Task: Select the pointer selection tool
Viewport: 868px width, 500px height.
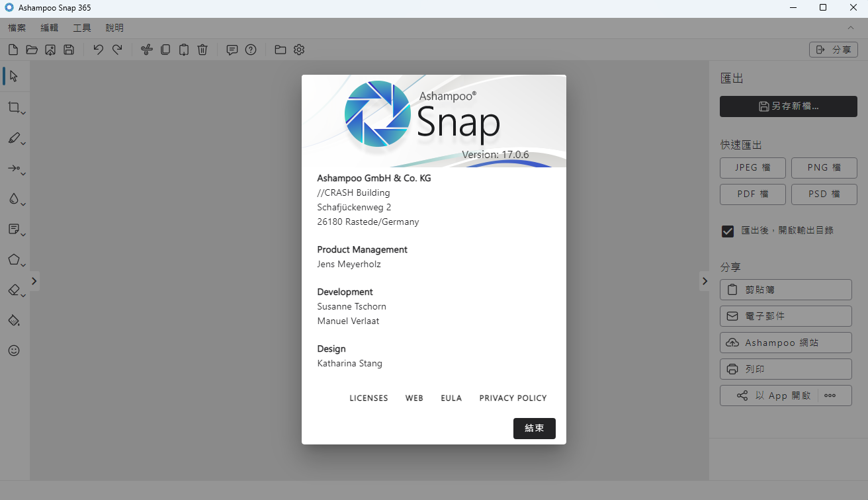Action: 14,76
